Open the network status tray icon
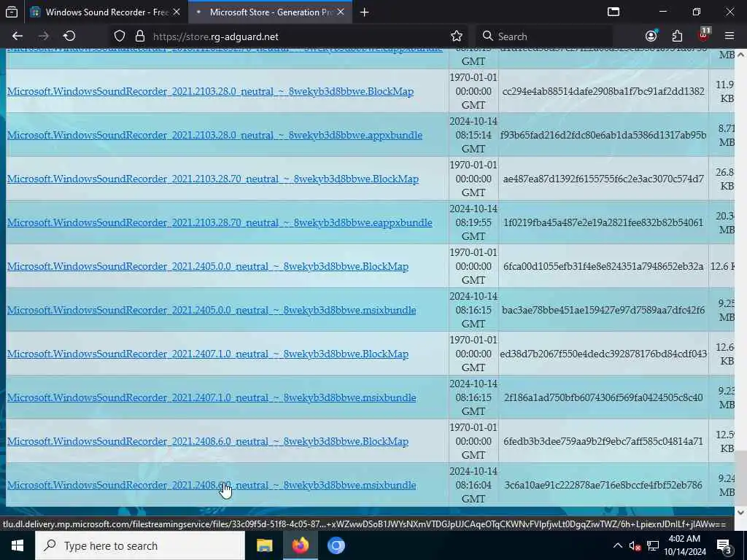Viewport: 747px width, 560px height. (653, 545)
